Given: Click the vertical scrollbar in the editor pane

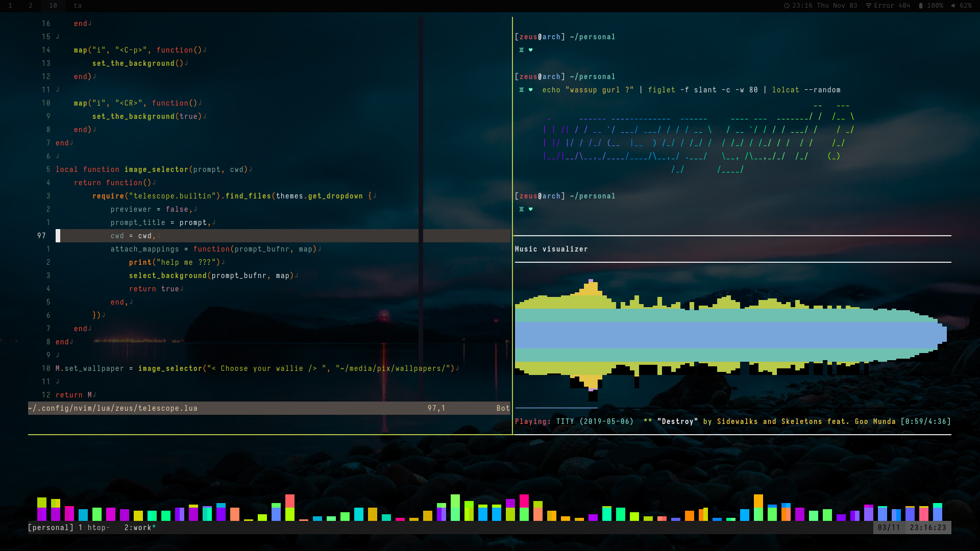Looking at the screenshot, I should (420, 204).
